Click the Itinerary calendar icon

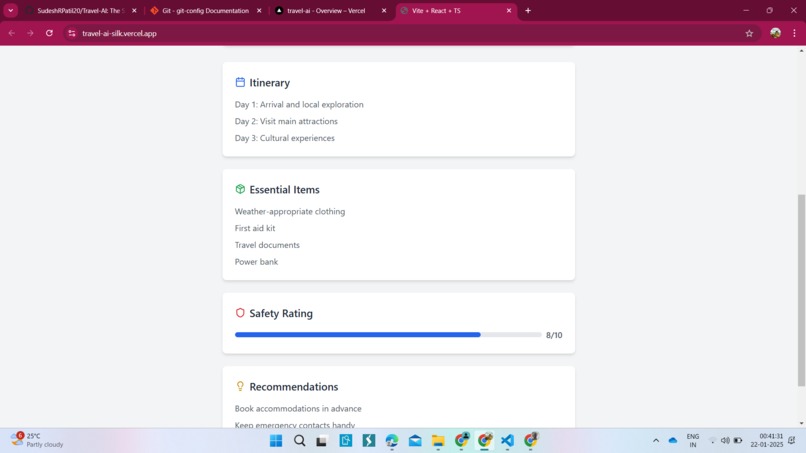[x=240, y=82]
